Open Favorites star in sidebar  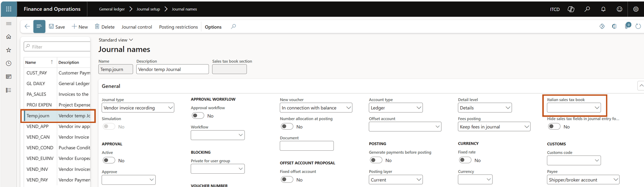tap(9, 50)
